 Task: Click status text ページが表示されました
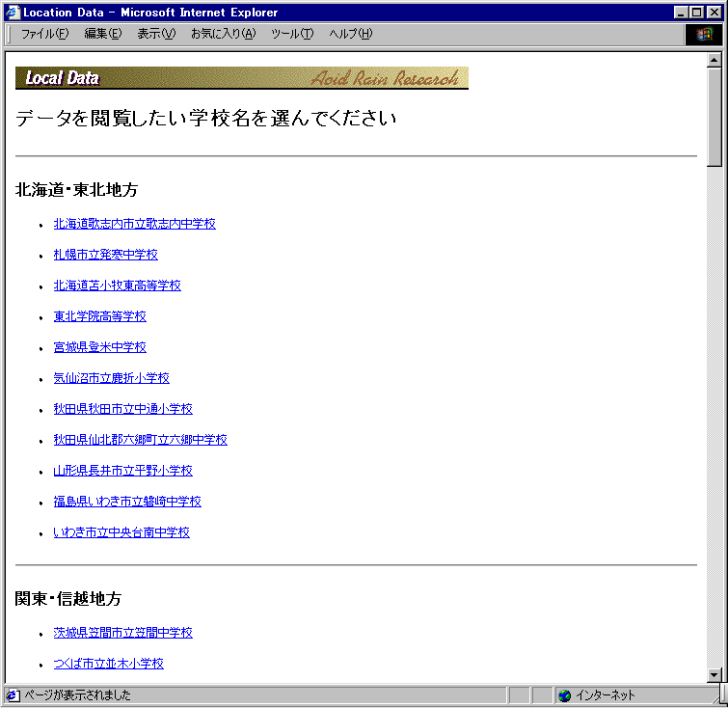click(77, 695)
